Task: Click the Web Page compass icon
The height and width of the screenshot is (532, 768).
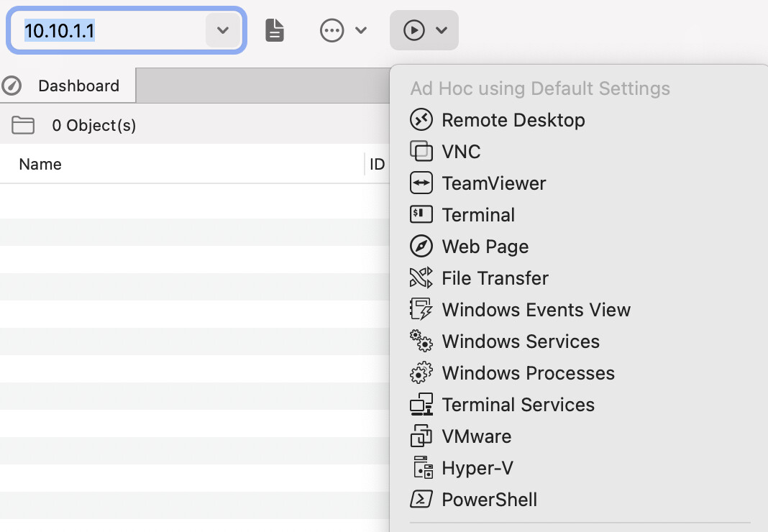Action: [x=421, y=247]
